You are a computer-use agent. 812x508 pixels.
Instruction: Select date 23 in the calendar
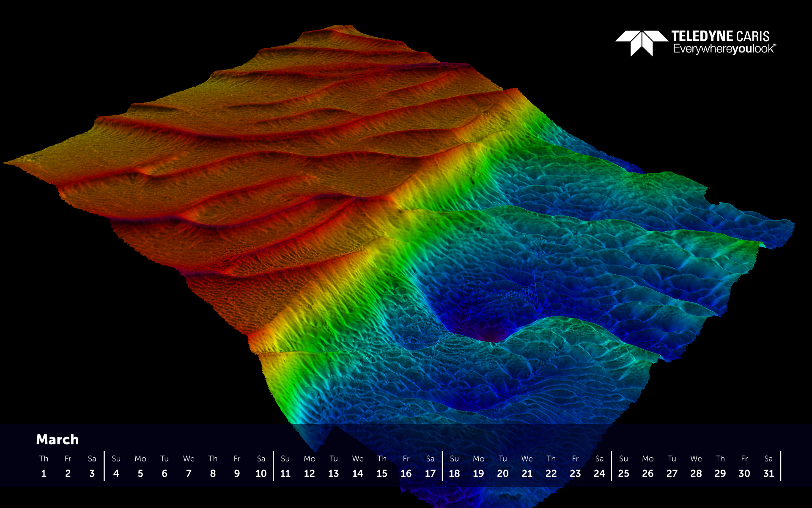click(x=575, y=474)
